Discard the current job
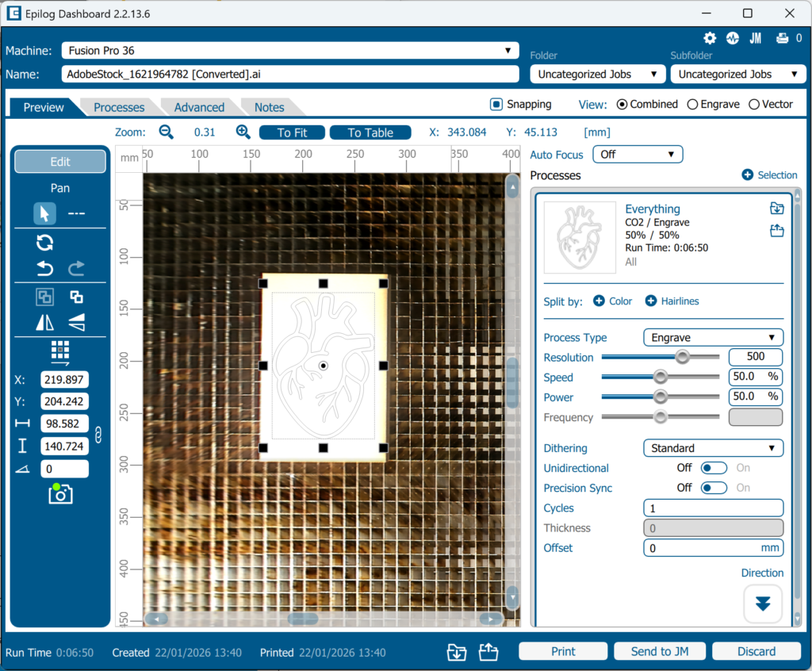Viewport: 812px width, 671px height. coord(756,651)
